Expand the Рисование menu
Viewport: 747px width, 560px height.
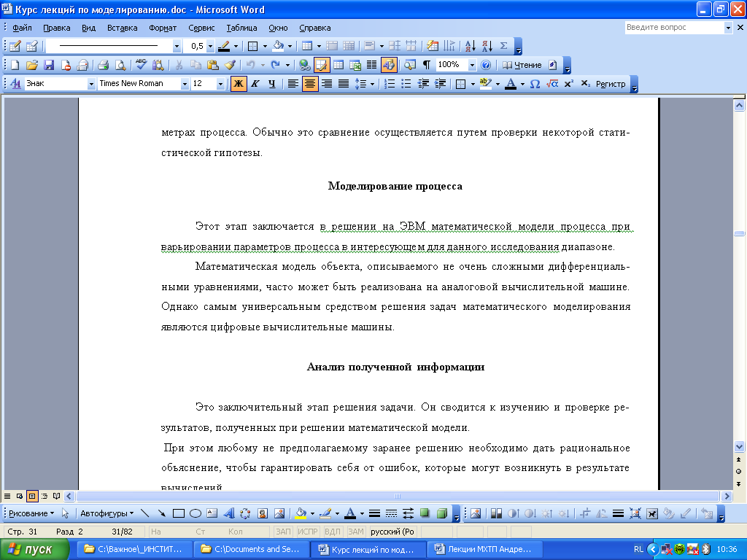click(x=31, y=513)
